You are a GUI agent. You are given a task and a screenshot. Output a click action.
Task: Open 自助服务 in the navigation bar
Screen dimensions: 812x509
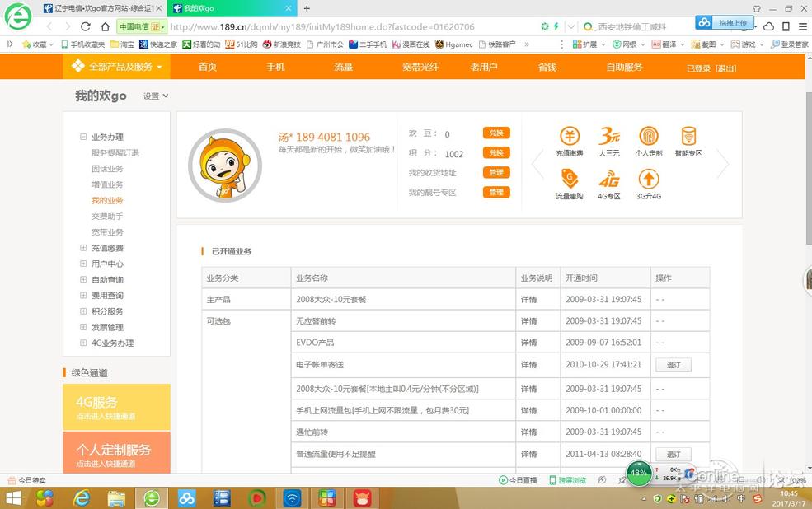(x=625, y=67)
